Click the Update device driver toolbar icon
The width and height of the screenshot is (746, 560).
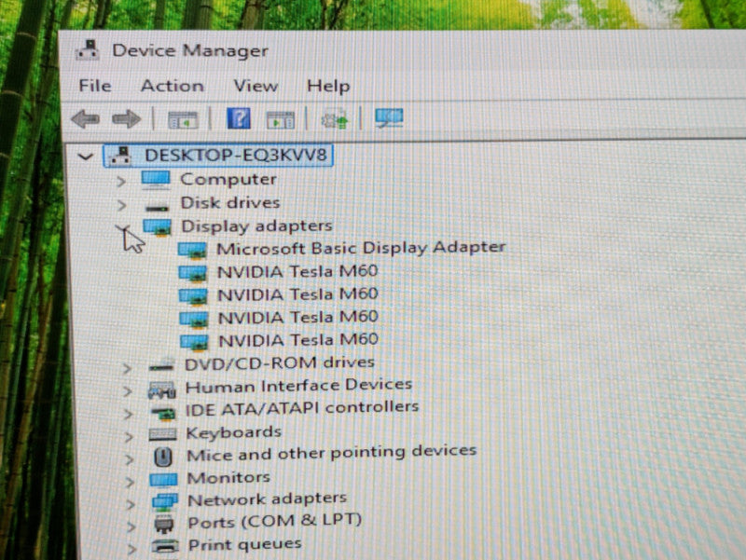pos(335,119)
